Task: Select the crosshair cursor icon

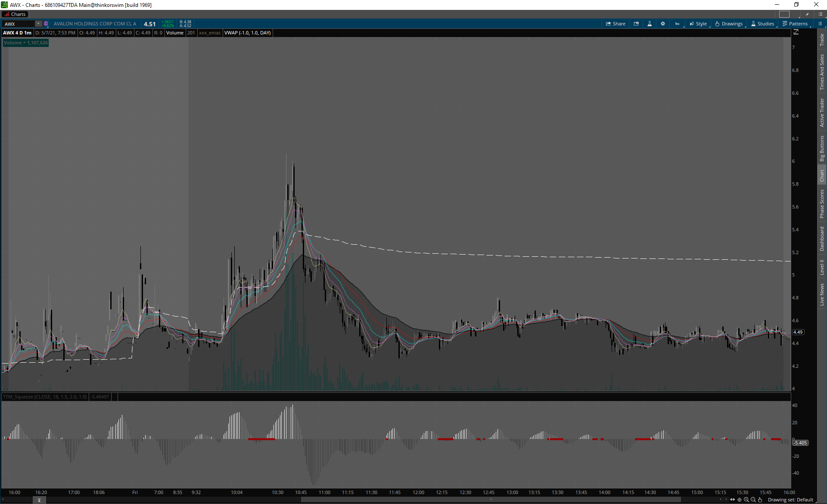Action: coord(740,500)
